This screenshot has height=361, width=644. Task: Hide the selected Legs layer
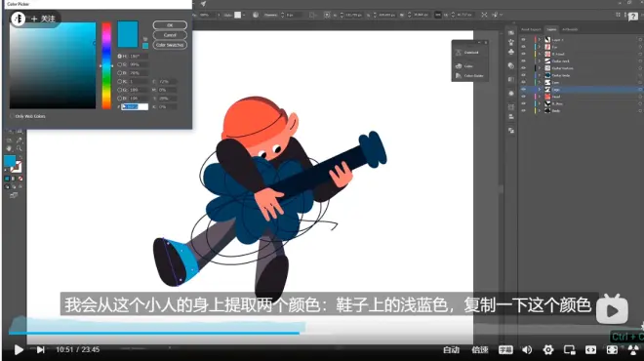click(x=523, y=89)
